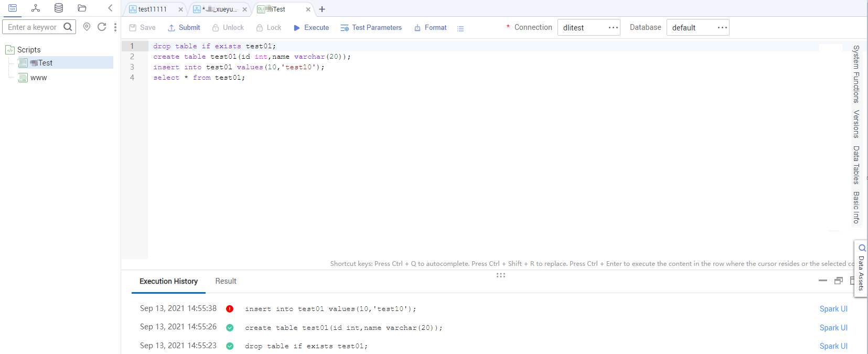The image size is (868, 354).
Task: Collapse the left sidebar with the chevron
Action: [x=110, y=8]
